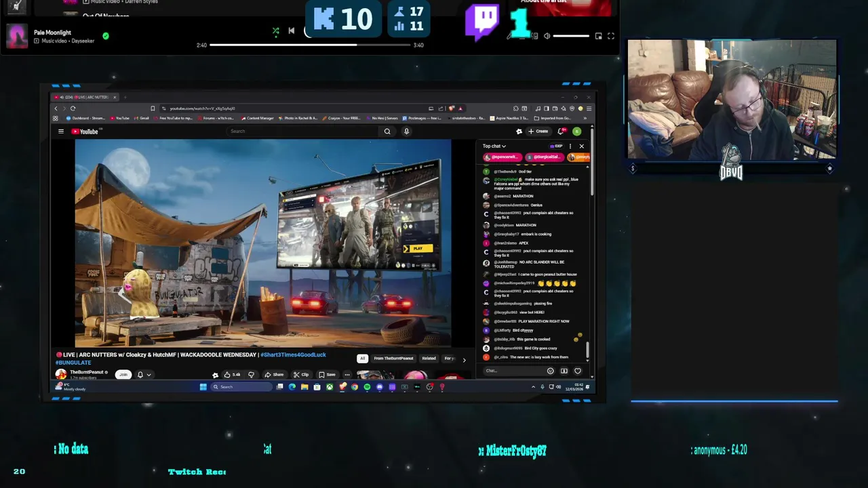
Task: Toggle shuffle in the music player
Action: pos(276,30)
